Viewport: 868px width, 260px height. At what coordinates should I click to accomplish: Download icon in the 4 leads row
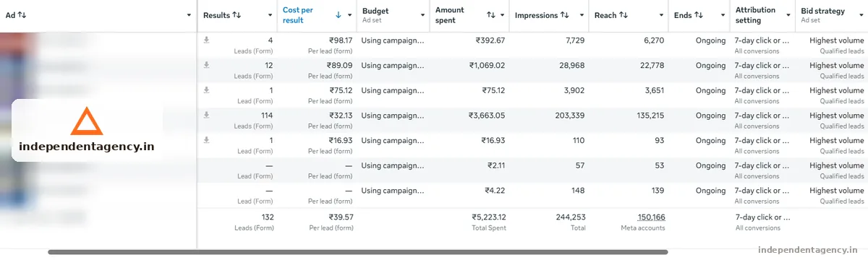click(x=206, y=40)
